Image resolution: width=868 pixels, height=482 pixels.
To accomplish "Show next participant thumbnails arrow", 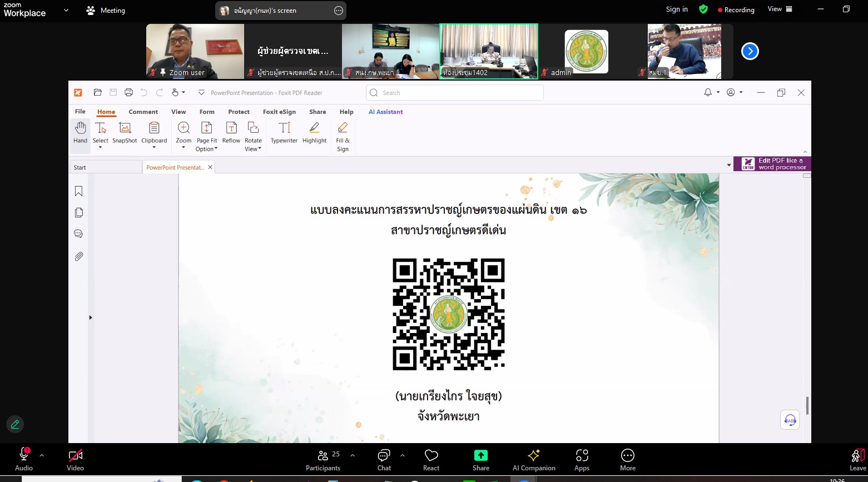I will [750, 51].
